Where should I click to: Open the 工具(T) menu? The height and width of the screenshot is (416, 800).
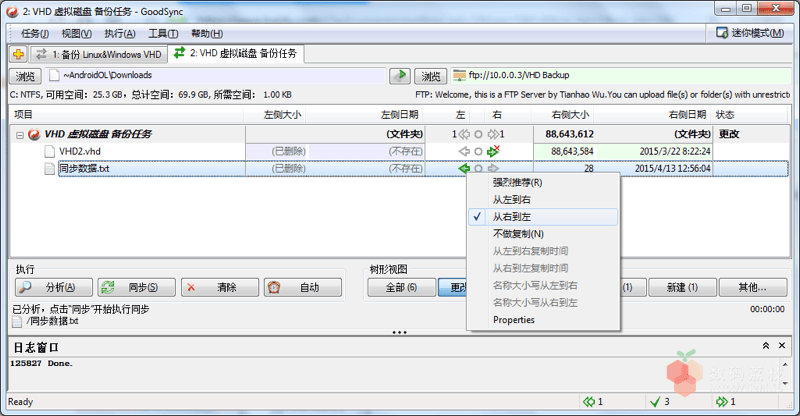pos(163,34)
